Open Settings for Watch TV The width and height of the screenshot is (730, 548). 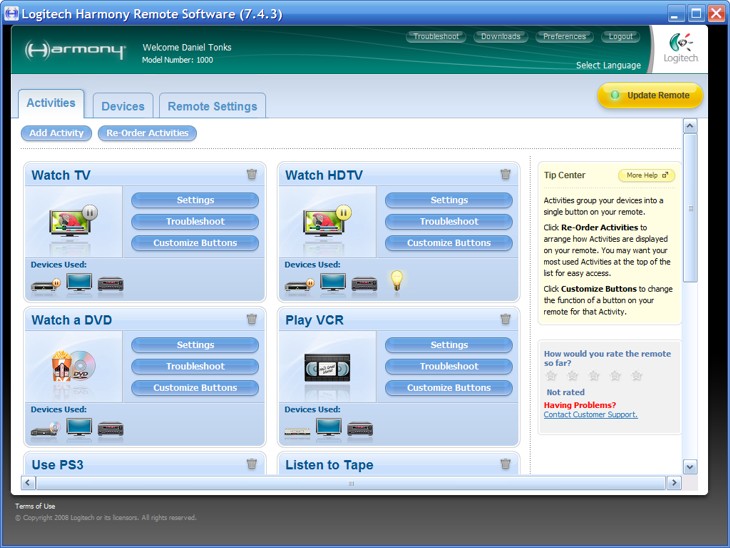point(195,200)
